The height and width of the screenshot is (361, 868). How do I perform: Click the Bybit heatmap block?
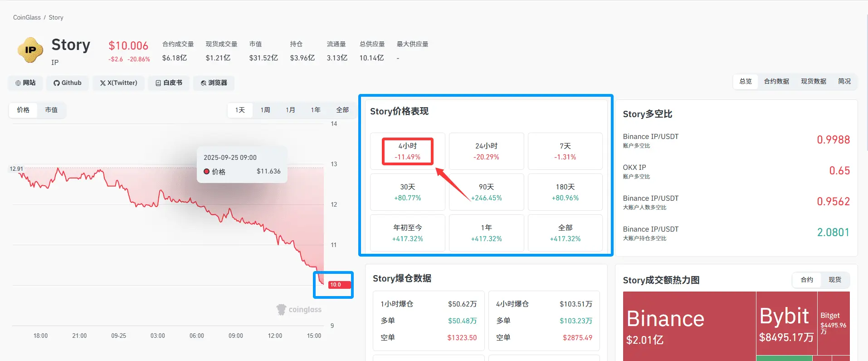pyautogui.click(x=787, y=323)
